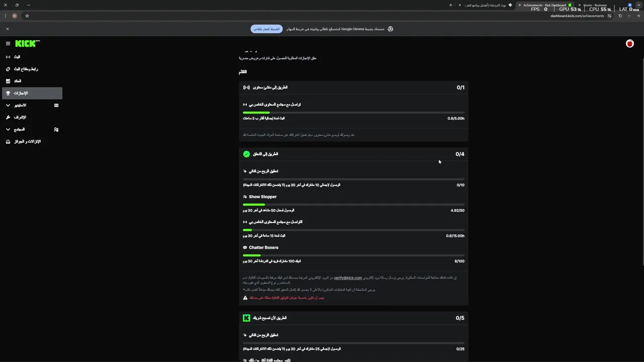
Task: Click the bar chart icon in the sidebar
Action: point(8,81)
